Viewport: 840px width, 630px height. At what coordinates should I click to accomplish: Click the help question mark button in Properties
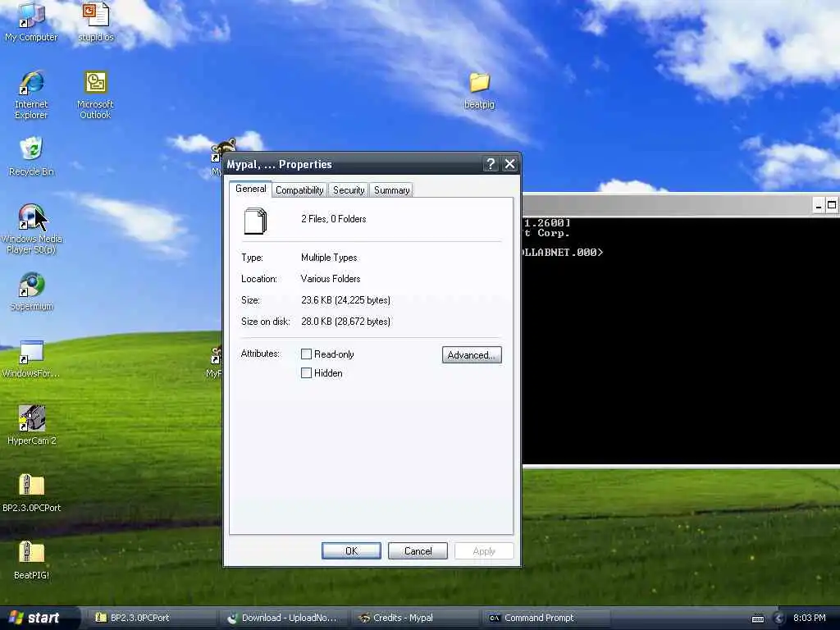[491, 164]
